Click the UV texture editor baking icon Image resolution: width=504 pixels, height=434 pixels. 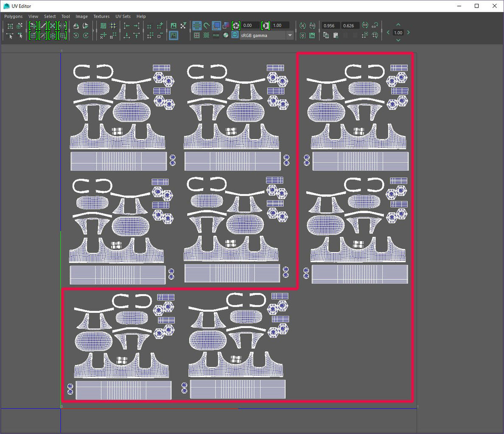[302, 26]
